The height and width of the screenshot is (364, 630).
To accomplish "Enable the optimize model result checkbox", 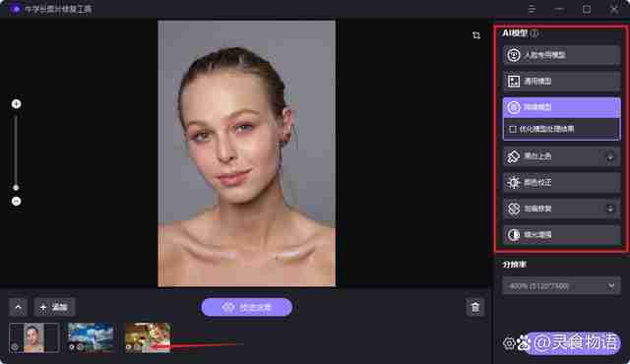I will pos(513,129).
